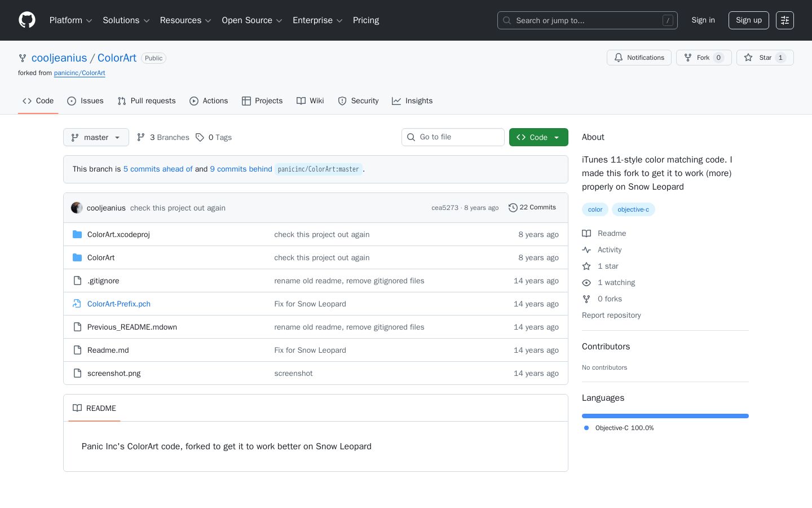Expand the Platform menu

(x=71, y=20)
